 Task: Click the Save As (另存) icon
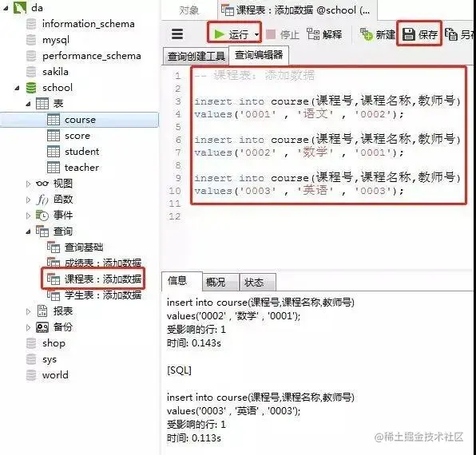pyautogui.click(x=451, y=34)
